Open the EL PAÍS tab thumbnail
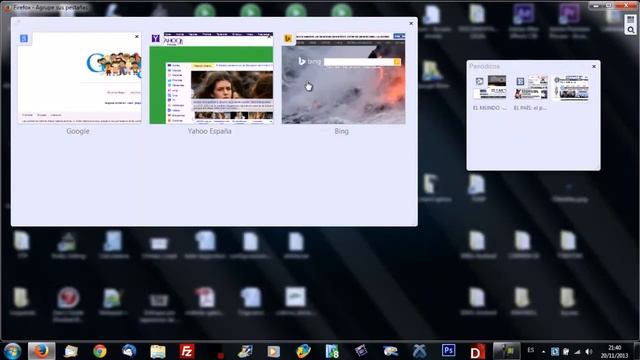This screenshot has width=640, height=360. tap(531, 87)
